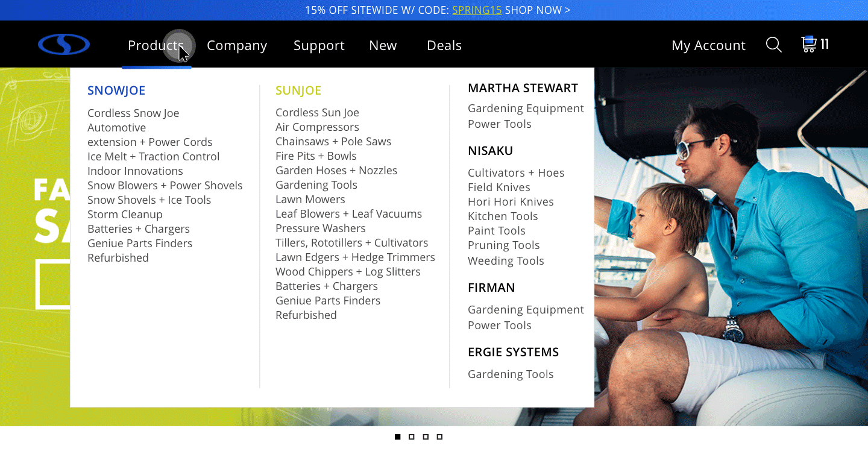Open the NISAKU brand heading
Screen dimensions: 868x463
(x=491, y=151)
